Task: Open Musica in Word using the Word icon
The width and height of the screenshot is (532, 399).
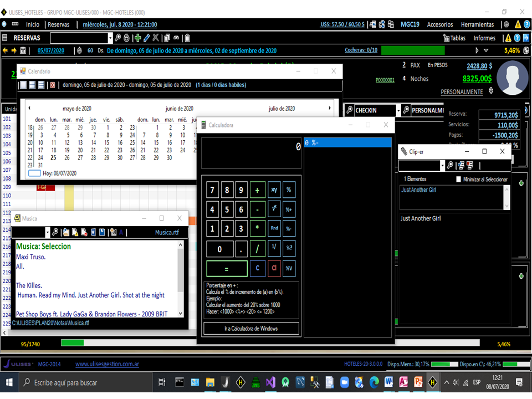Action: tap(93, 232)
